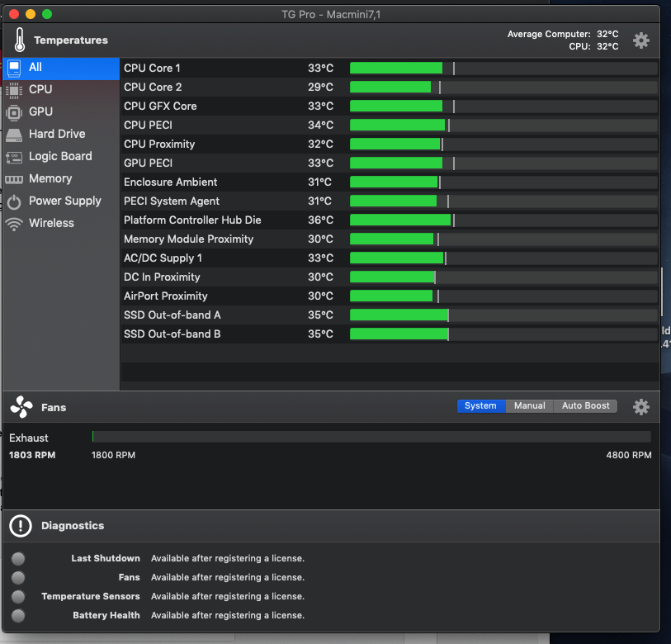The image size is (671, 644).
Task: Select the GPU PECI row
Action: click(x=390, y=163)
